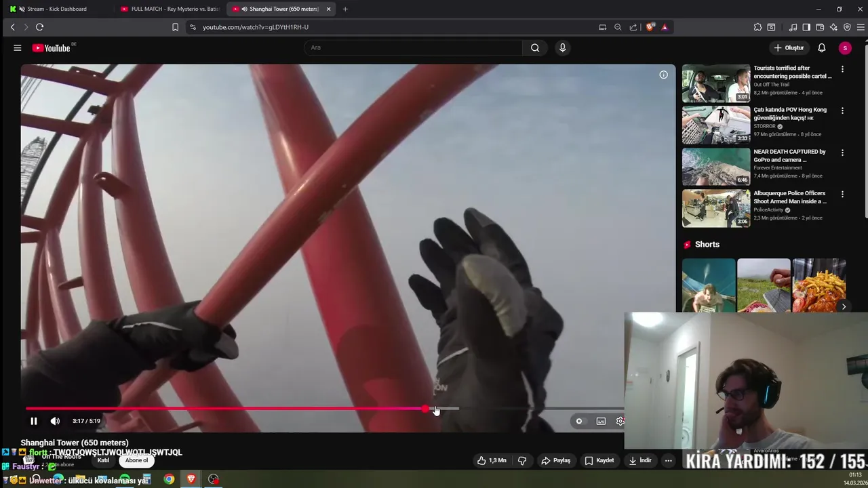
Task: Open the Brave Wallet icon
Action: (820, 27)
